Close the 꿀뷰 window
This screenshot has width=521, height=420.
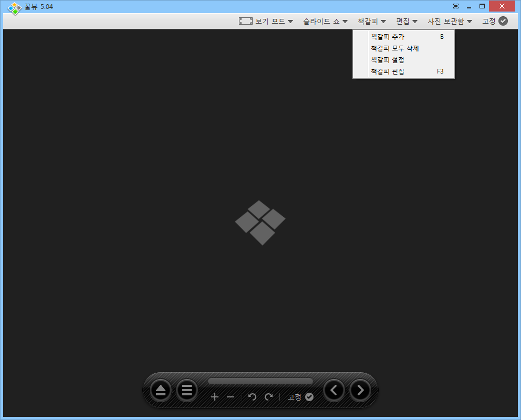[502, 6]
